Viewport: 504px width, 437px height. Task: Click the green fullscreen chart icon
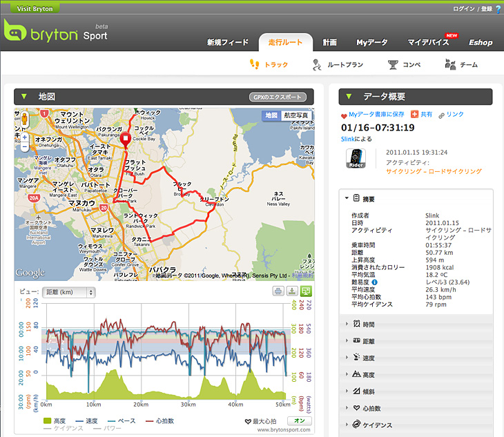(306, 291)
